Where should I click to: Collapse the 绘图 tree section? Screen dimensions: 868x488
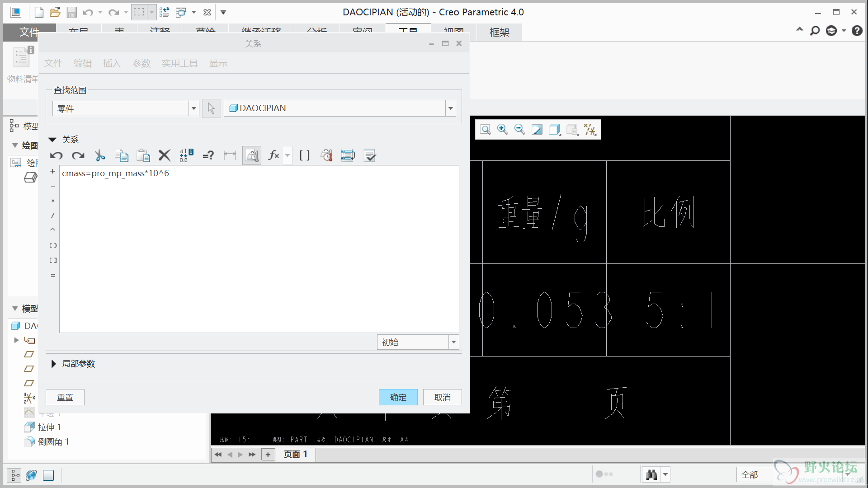15,145
